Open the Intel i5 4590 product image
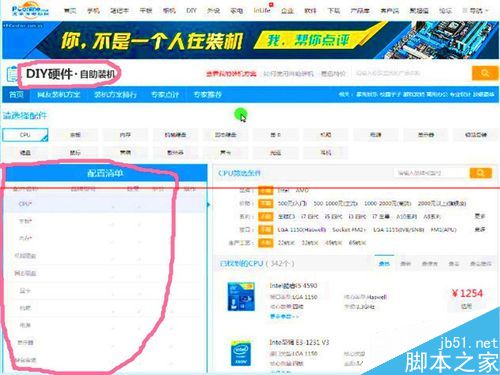 [x=241, y=296]
